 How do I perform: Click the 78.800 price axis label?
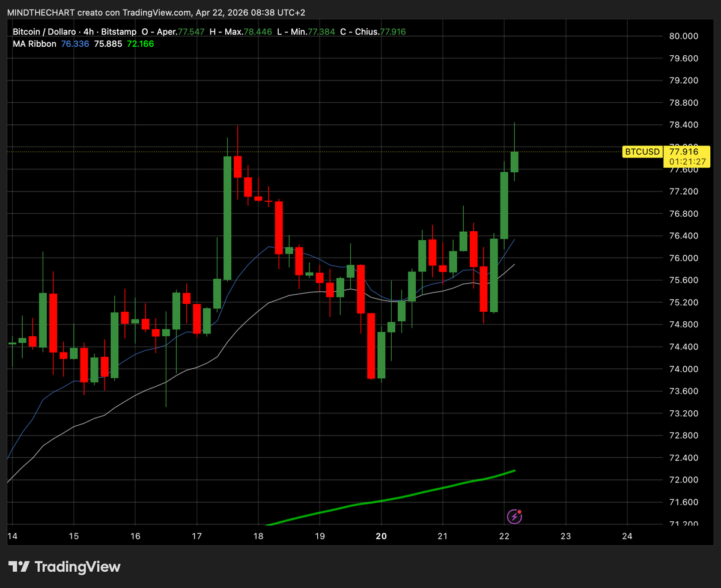tap(683, 103)
